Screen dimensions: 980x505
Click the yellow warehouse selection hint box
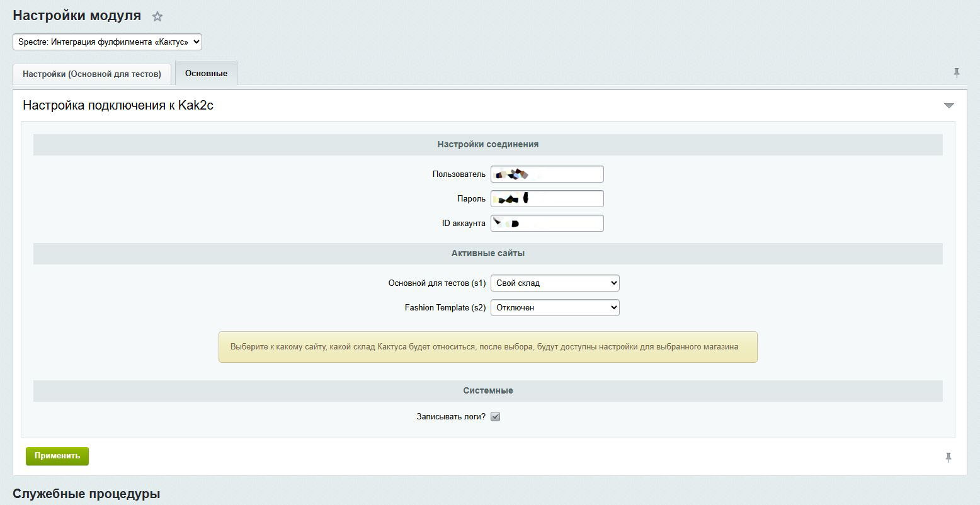(x=487, y=347)
